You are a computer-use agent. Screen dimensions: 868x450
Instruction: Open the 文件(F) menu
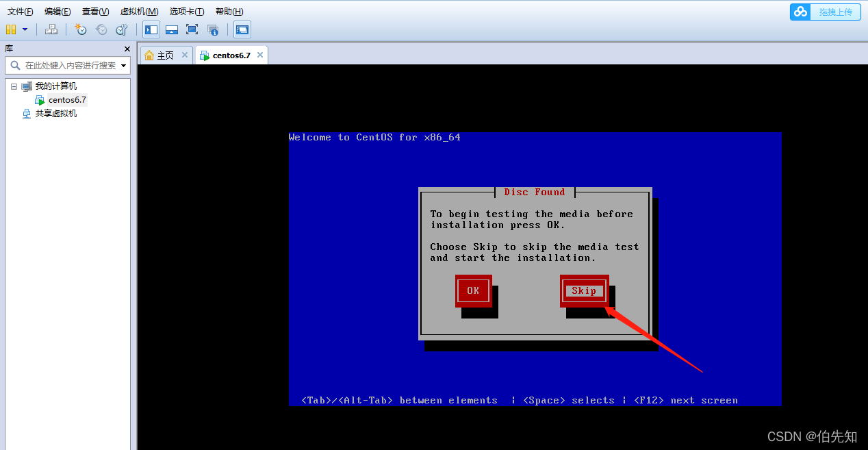pos(20,12)
